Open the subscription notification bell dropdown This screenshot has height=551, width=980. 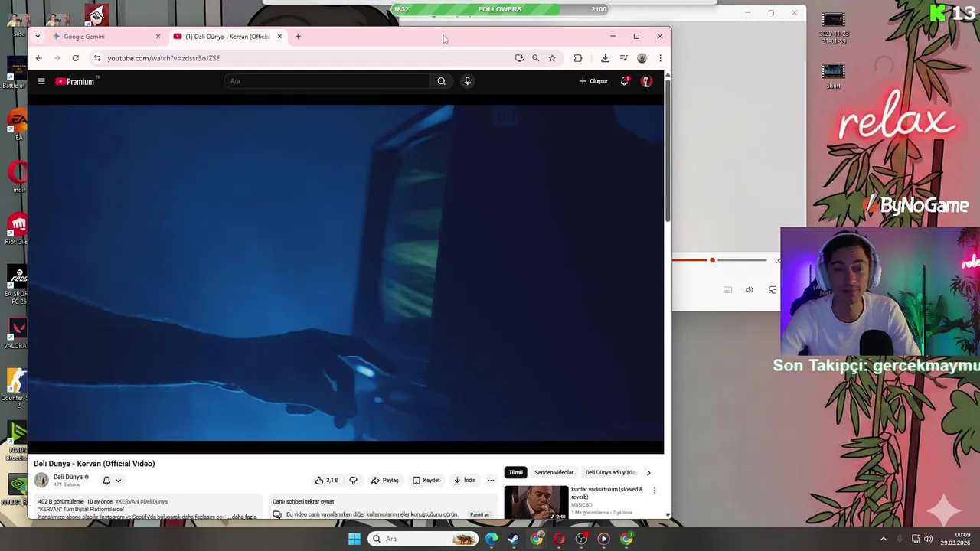[112, 481]
